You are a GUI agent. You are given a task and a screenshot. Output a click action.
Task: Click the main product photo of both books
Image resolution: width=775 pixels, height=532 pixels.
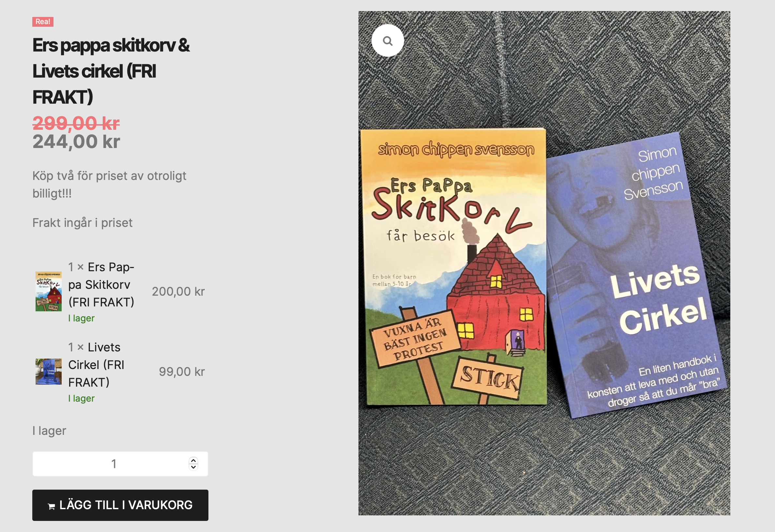tap(544, 263)
